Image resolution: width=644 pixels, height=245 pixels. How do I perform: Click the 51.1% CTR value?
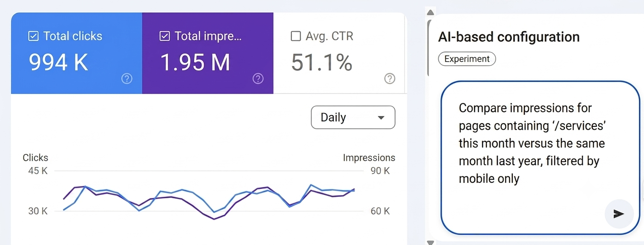tap(322, 62)
